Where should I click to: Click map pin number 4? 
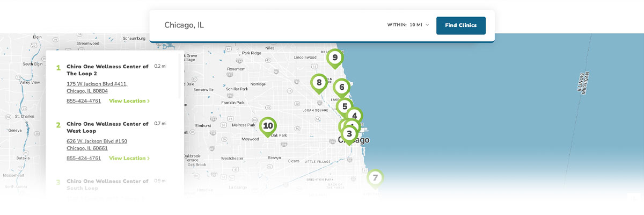pyautogui.click(x=354, y=115)
